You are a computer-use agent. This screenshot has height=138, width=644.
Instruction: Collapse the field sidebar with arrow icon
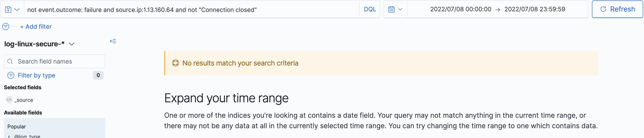tap(113, 41)
